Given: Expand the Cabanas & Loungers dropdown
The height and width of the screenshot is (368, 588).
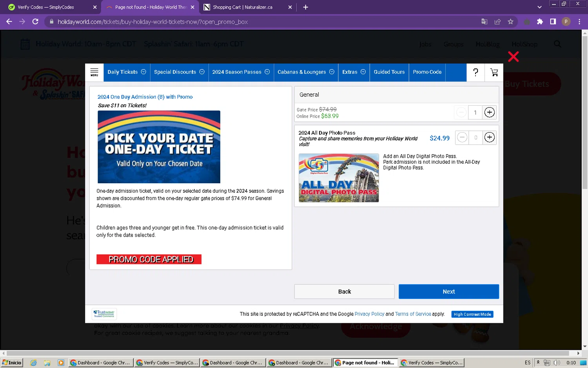Looking at the screenshot, I should (x=306, y=72).
